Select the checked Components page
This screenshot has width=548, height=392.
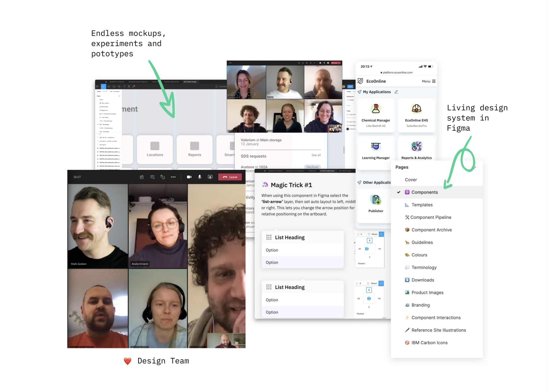(437, 192)
